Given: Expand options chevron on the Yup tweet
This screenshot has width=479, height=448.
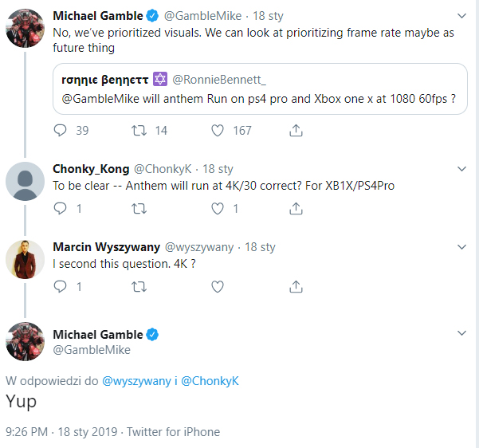Looking at the screenshot, I should pos(461,334).
